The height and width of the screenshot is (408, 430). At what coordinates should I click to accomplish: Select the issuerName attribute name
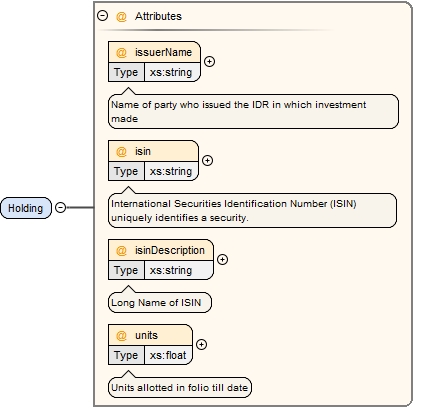pyautogui.click(x=163, y=52)
